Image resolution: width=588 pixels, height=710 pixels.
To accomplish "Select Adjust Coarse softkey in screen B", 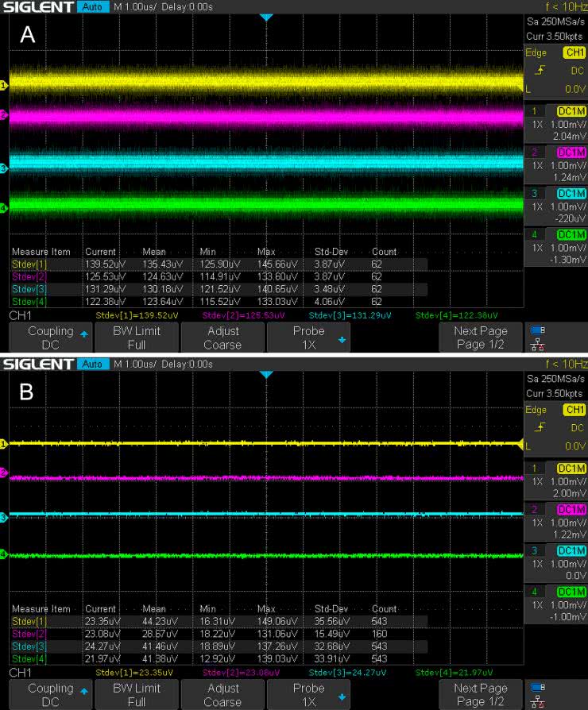I will pyautogui.click(x=222, y=695).
